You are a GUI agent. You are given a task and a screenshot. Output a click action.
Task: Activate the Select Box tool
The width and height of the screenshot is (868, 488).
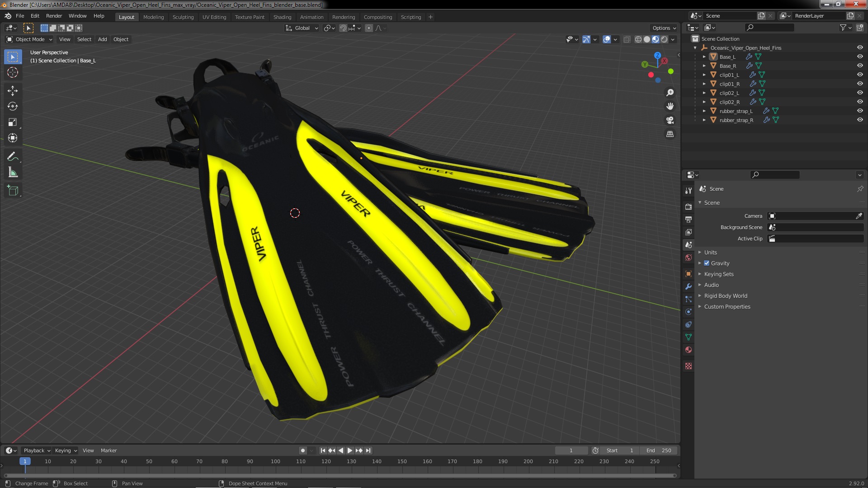[13, 57]
